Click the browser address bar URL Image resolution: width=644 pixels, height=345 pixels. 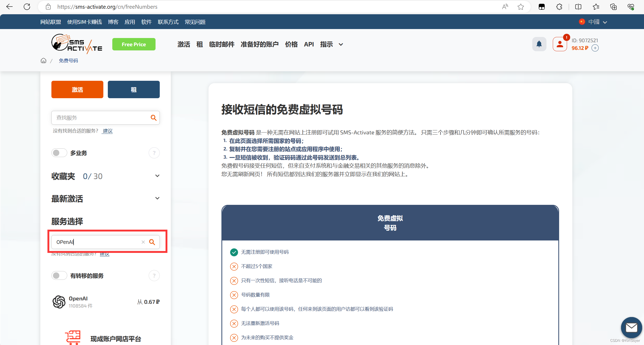point(107,7)
